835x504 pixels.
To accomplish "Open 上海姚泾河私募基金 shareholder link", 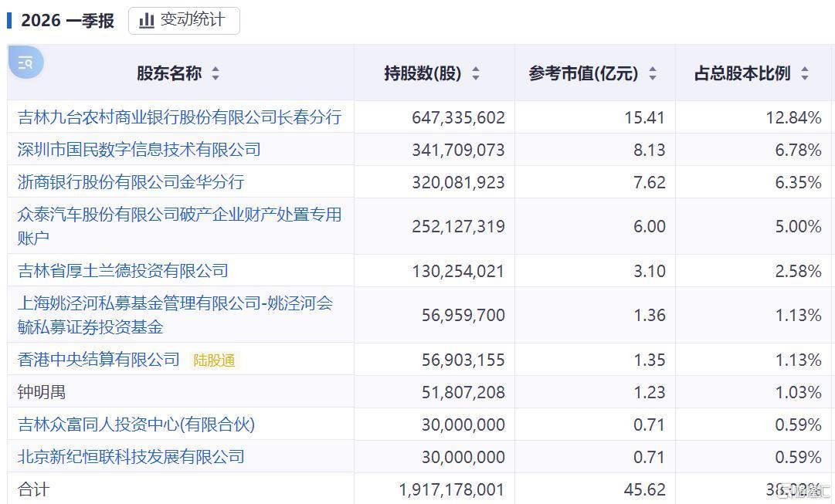I will pyautogui.click(x=175, y=315).
